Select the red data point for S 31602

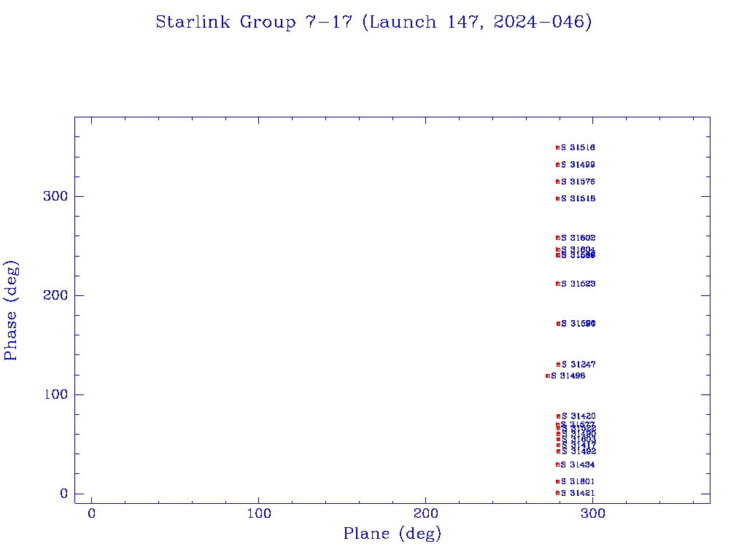click(x=558, y=238)
